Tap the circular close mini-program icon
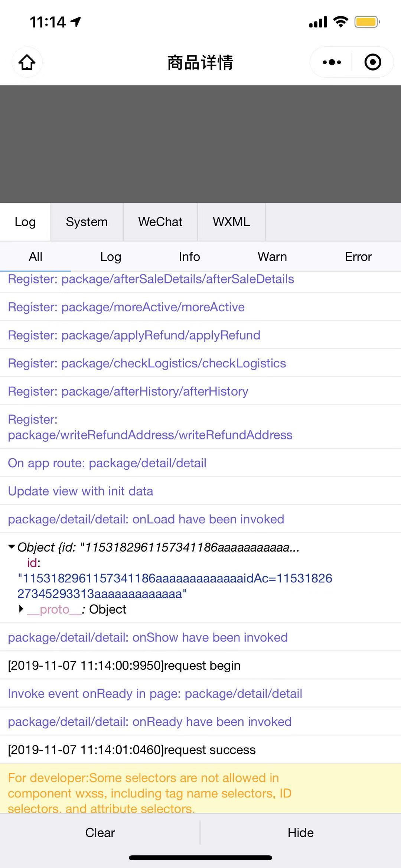The height and width of the screenshot is (868, 401). [373, 62]
